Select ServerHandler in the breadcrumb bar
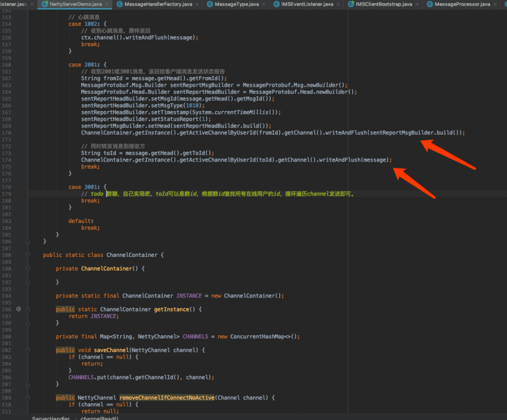This screenshot has height=420, width=507. 50,417
